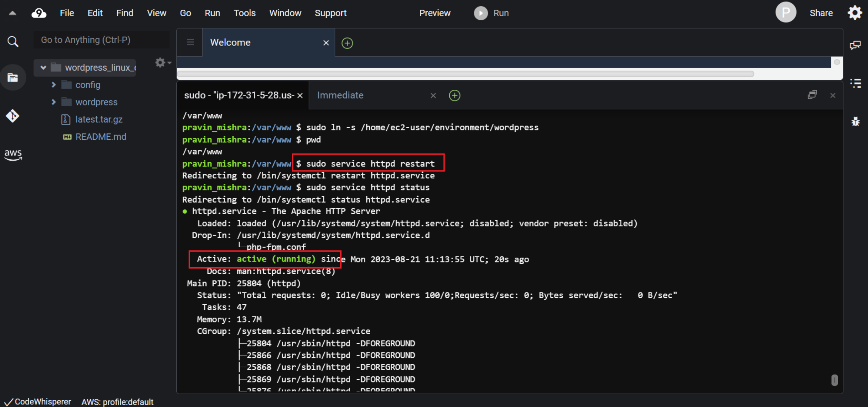Image resolution: width=868 pixels, height=407 pixels.
Task: Open the Source Control git icon
Action: (x=13, y=116)
